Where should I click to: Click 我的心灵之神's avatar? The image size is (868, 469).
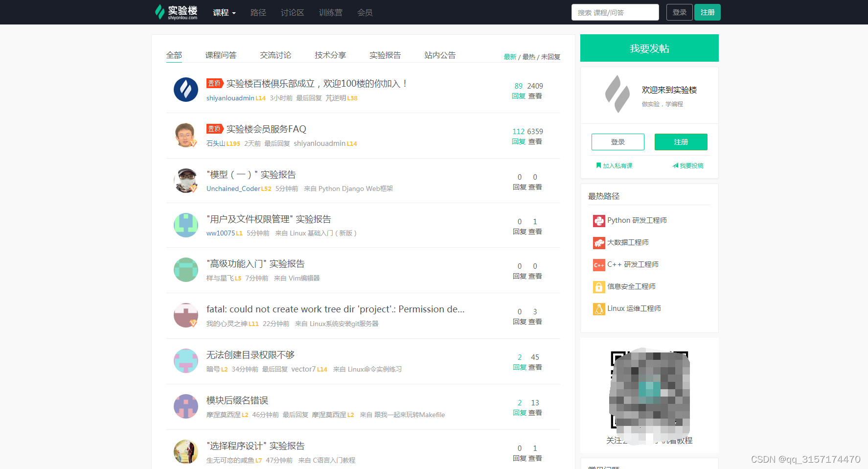[186, 315]
